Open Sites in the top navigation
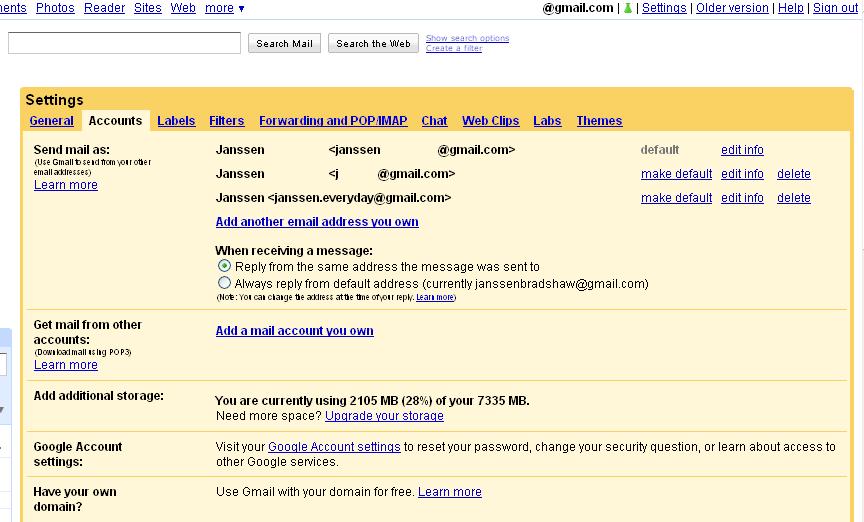The image size is (864, 522). (148, 8)
